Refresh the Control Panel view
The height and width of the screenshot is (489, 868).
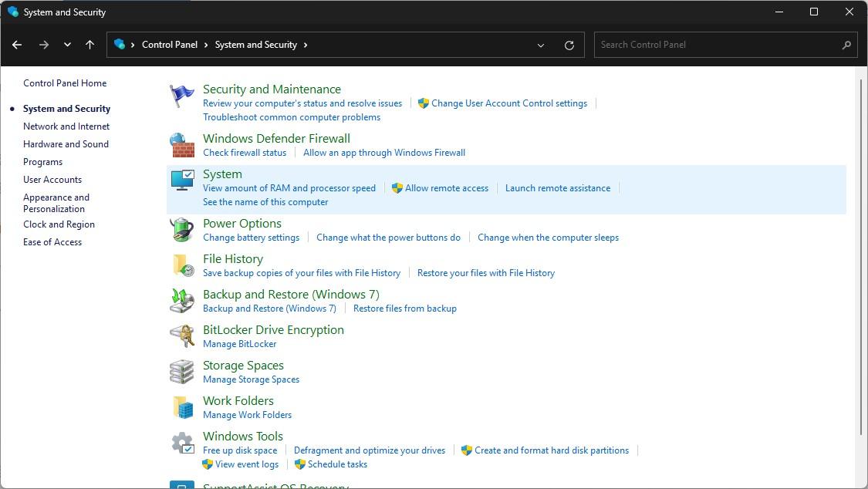pos(569,46)
